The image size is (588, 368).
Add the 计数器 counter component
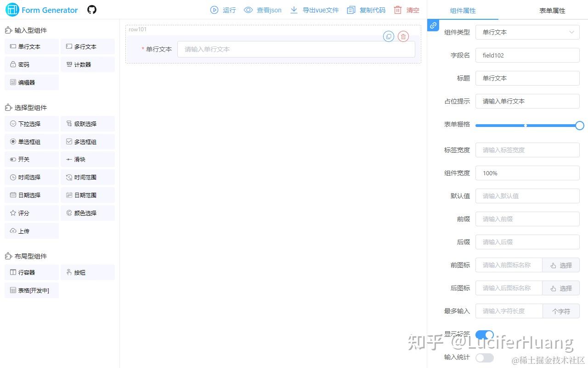87,64
